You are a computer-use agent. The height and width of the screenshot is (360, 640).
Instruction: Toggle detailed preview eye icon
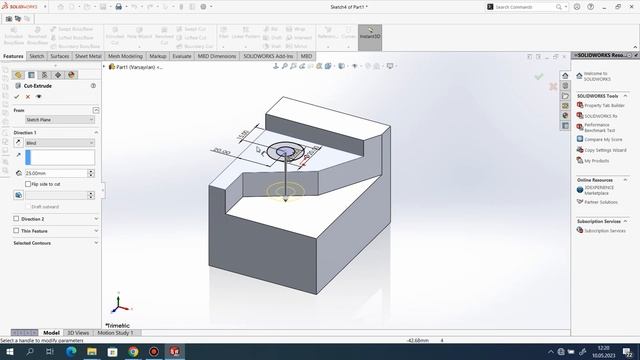pyautogui.click(x=39, y=97)
